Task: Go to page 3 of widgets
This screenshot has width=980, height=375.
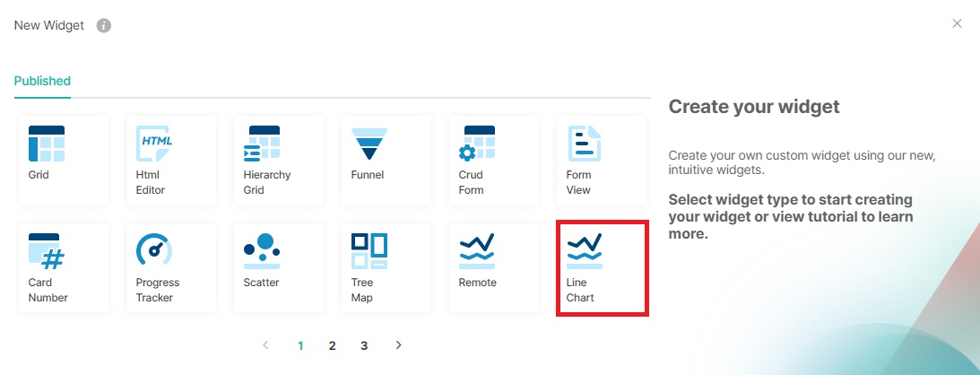Action: 364,345
